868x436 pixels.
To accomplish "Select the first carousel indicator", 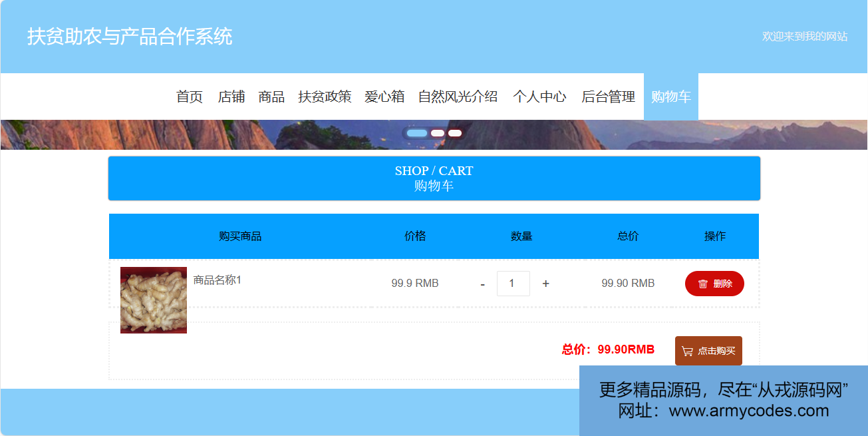I will (417, 133).
